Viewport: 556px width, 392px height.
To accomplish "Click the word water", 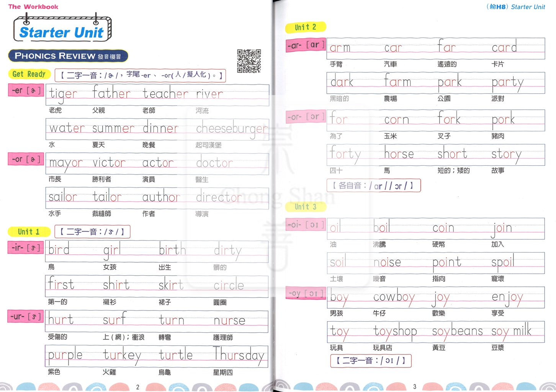I will click(x=67, y=128).
